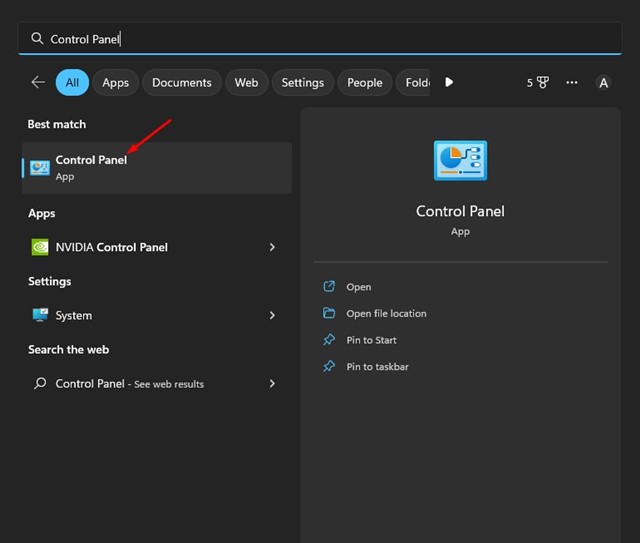Expand the web results chevron
Image resolution: width=640 pixels, height=543 pixels.
(x=272, y=383)
